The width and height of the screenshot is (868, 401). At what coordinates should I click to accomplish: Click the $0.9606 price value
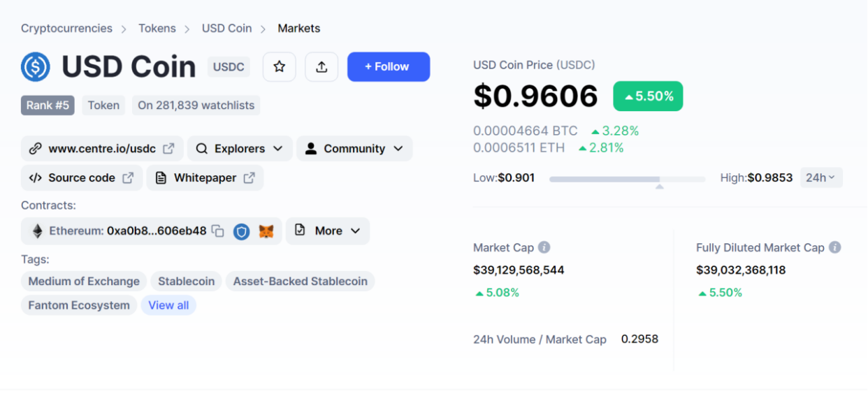[x=535, y=96]
